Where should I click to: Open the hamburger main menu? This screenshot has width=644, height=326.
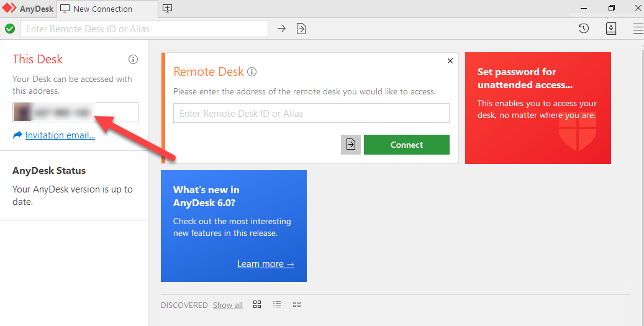(x=638, y=29)
